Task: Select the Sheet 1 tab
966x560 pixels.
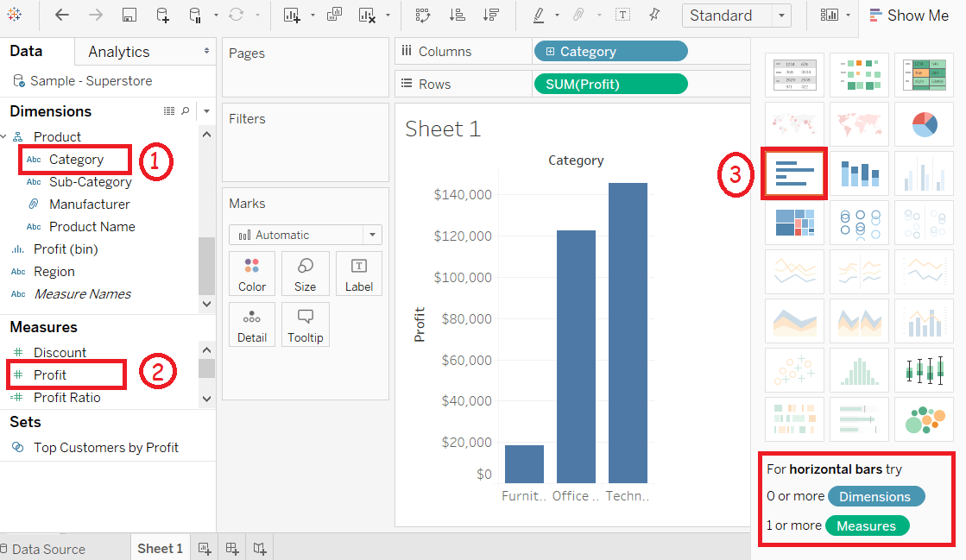Action: (x=161, y=548)
